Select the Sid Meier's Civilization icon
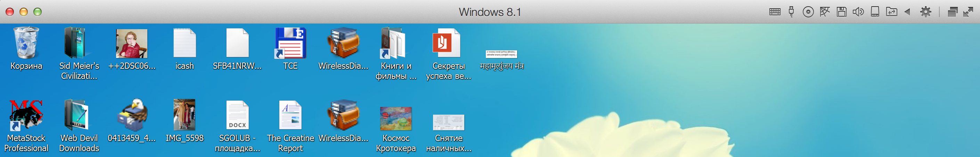Image resolution: width=980 pixels, height=157 pixels. point(79,43)
